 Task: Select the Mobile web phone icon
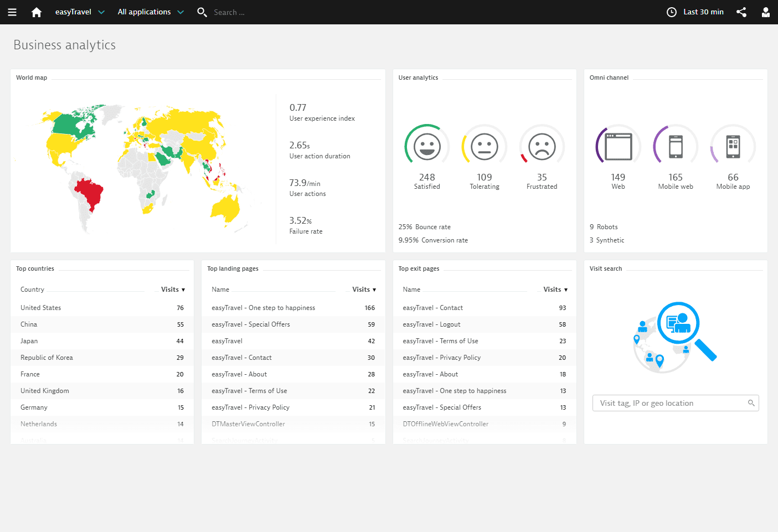tap(676, 147)
